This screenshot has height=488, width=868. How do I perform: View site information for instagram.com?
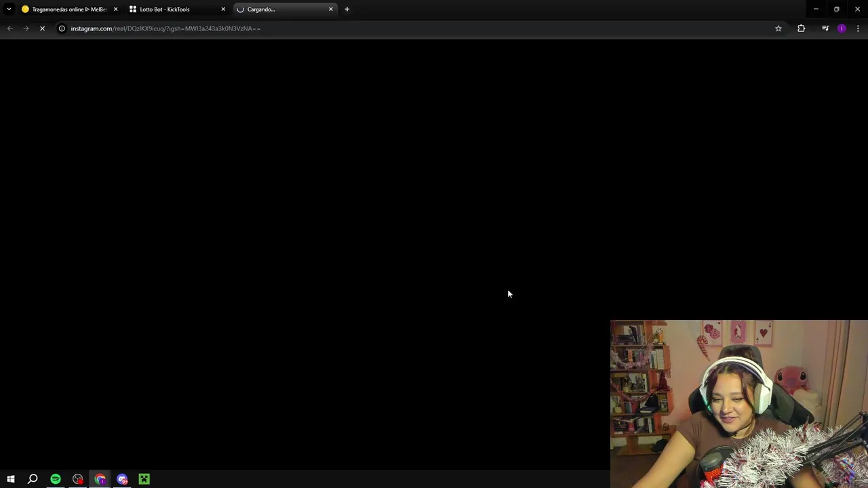coord(62,28)
